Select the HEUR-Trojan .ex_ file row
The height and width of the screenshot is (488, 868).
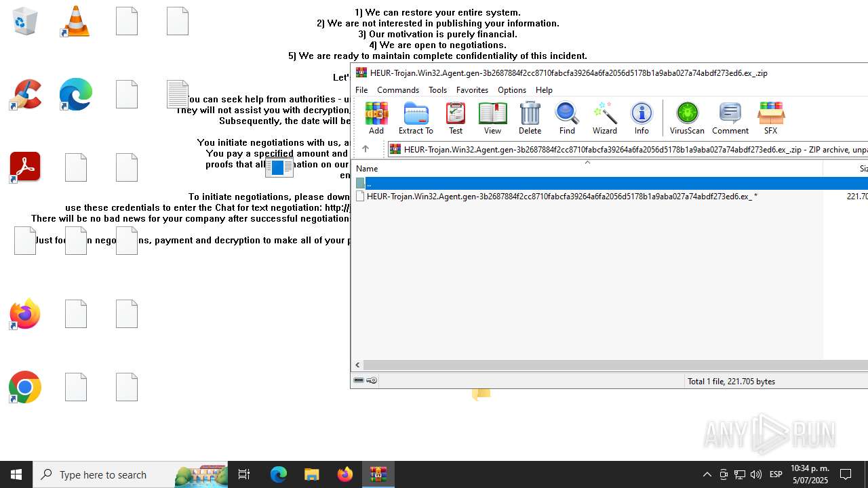(610, 196)
